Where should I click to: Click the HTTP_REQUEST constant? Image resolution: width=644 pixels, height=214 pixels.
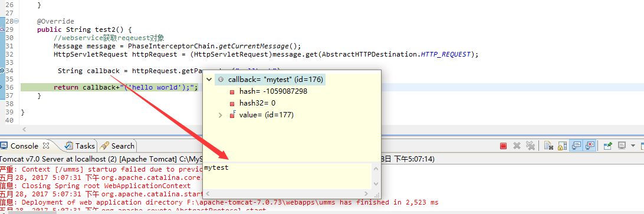[x=446, y=54]
